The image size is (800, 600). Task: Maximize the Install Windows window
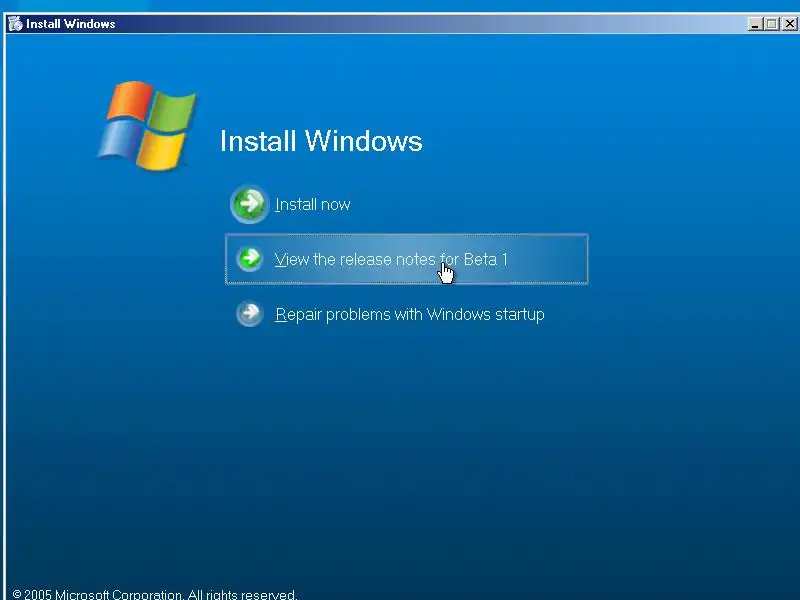pyautogui.click(x=771, y=23)
